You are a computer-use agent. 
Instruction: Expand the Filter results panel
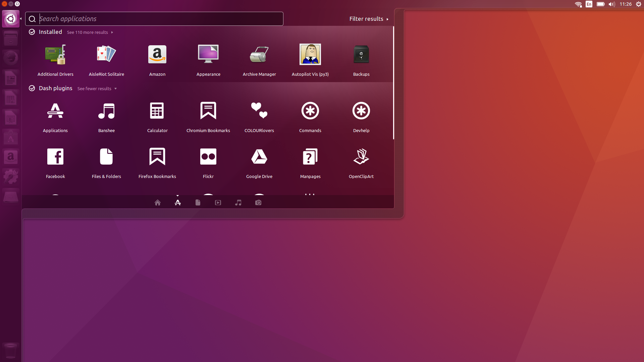pyautogui.click(x=368, y=19)
